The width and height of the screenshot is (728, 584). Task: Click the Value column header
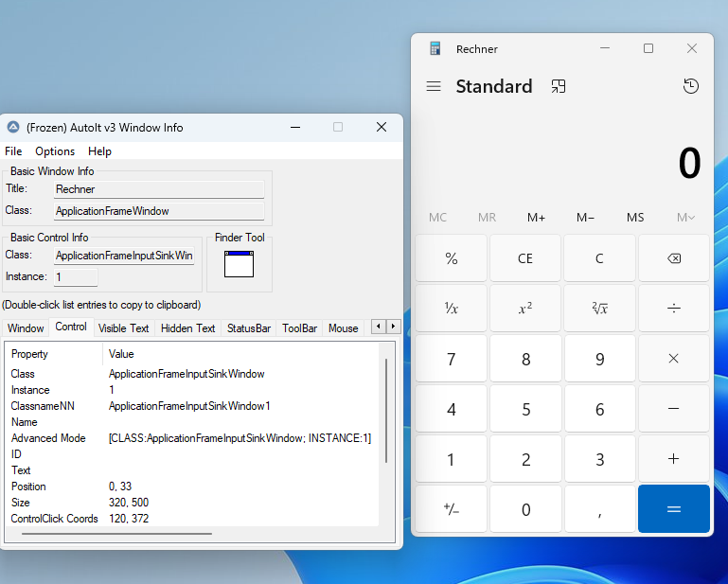point(240,354)
